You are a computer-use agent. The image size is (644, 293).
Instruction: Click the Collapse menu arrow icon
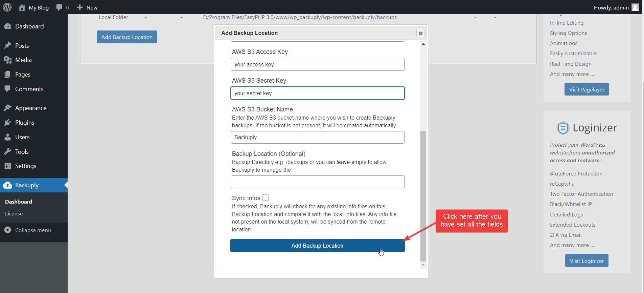(x=8, y=230)
